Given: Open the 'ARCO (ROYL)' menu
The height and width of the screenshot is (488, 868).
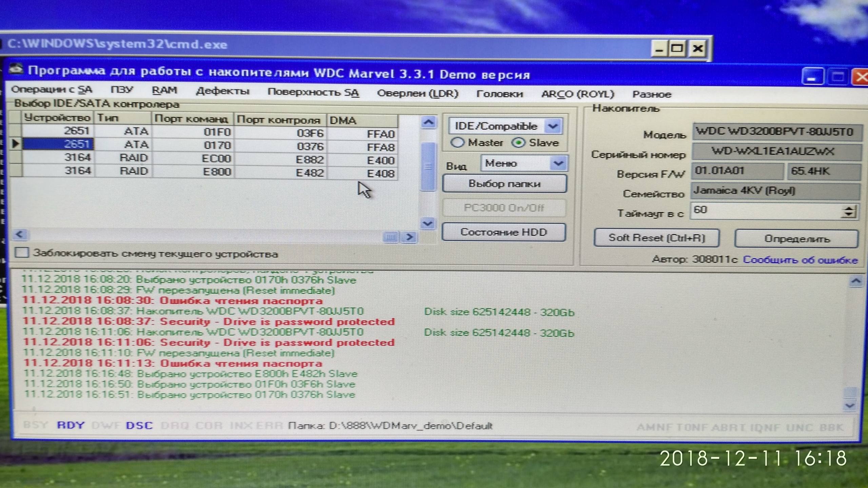Looking at the screenshot, I should tap(577, 94).
